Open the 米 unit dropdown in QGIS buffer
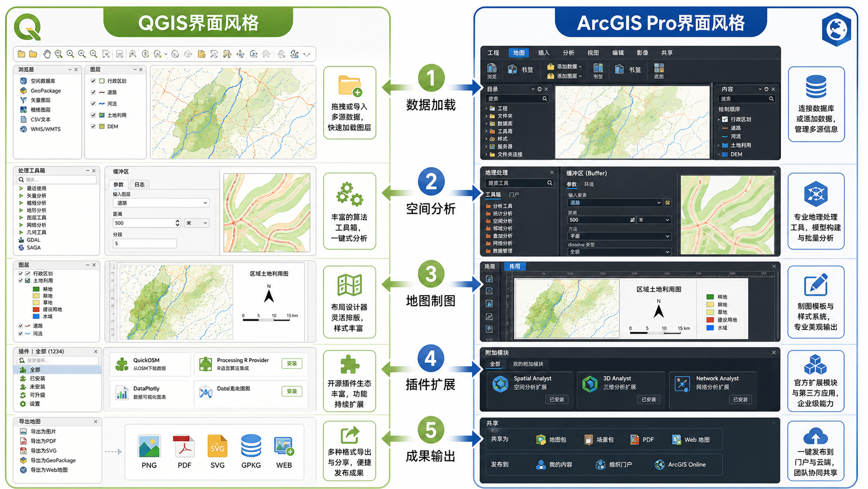This screenshot has width=868, height=489. coord(197,223)
